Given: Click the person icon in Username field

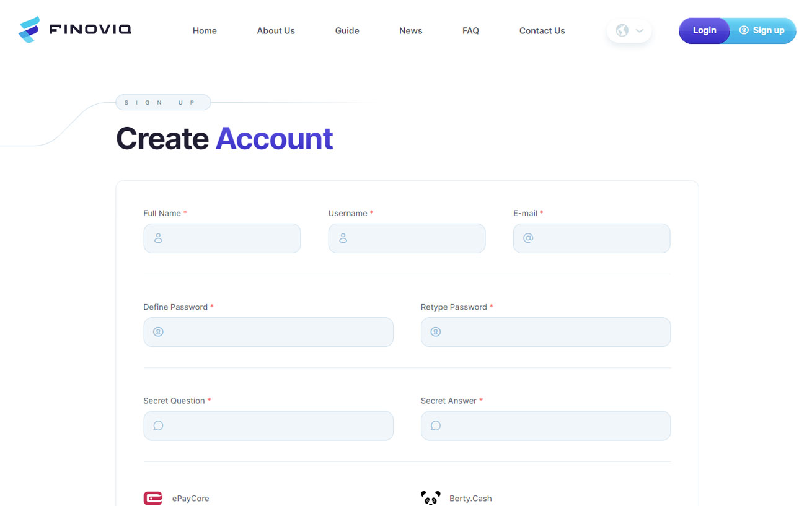Looking at the screenshot, I should point(343,238).
